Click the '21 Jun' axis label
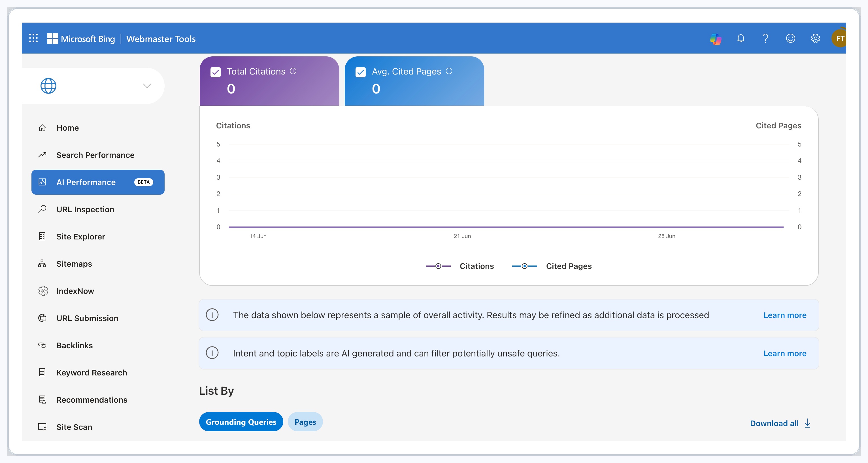The height and width of the screenshot is (463, 868). tap(462, 236)
